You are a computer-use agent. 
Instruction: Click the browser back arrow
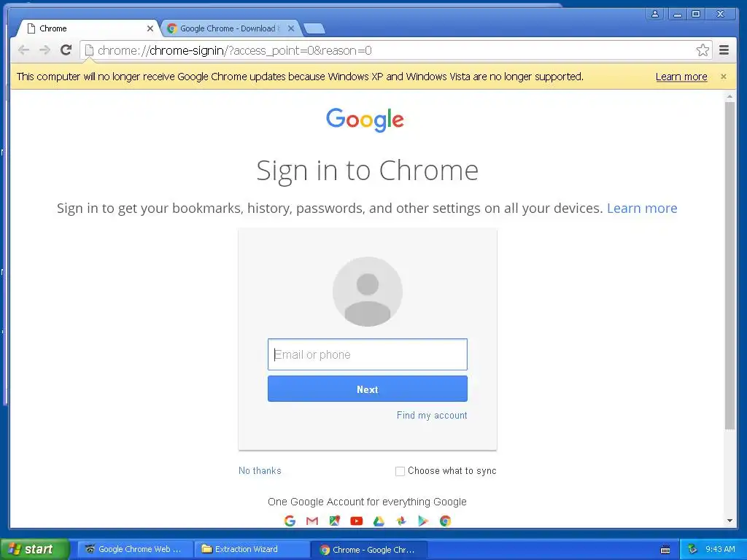(23, 50)
